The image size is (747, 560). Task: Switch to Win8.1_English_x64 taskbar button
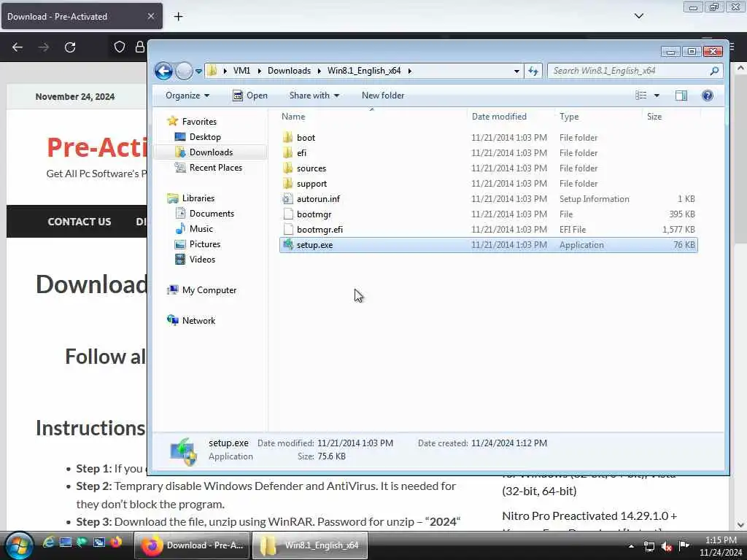(x=309, y=545)
